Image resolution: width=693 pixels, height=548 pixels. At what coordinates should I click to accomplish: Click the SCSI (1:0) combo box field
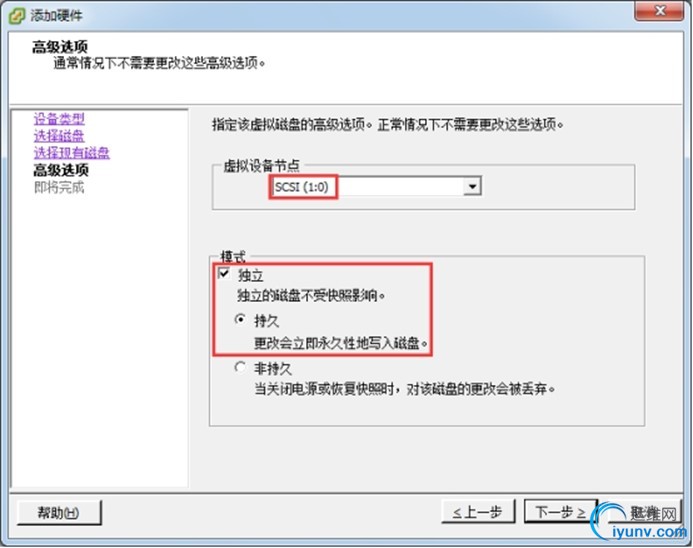(375, 186)
